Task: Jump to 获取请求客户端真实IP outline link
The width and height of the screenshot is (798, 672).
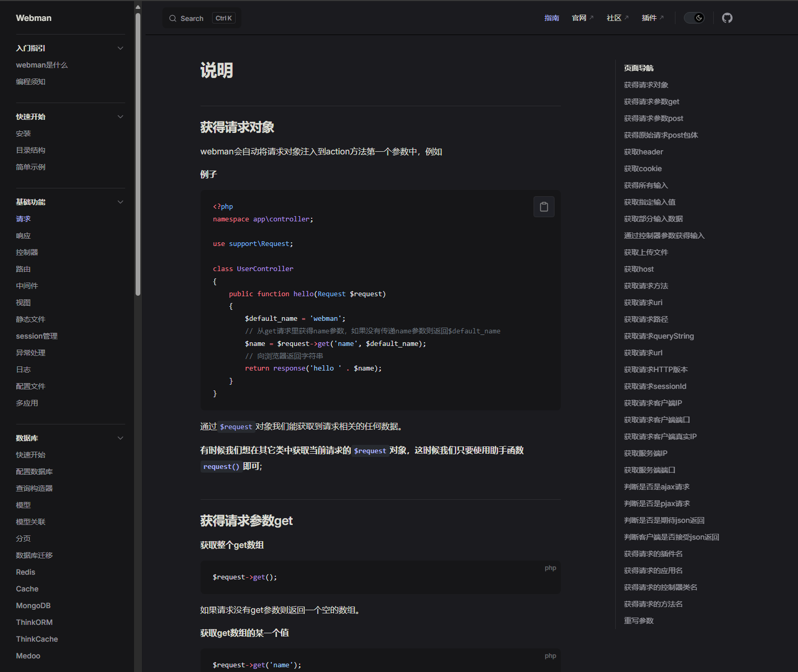Action: click(660, 436)
